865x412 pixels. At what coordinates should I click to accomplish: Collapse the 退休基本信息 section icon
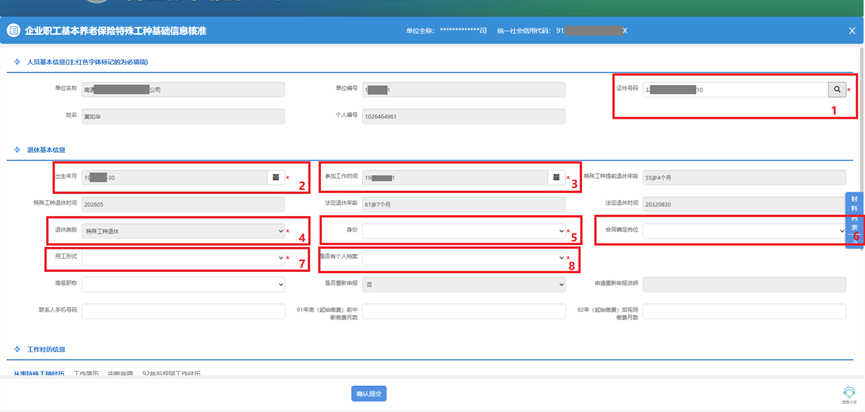17,150
